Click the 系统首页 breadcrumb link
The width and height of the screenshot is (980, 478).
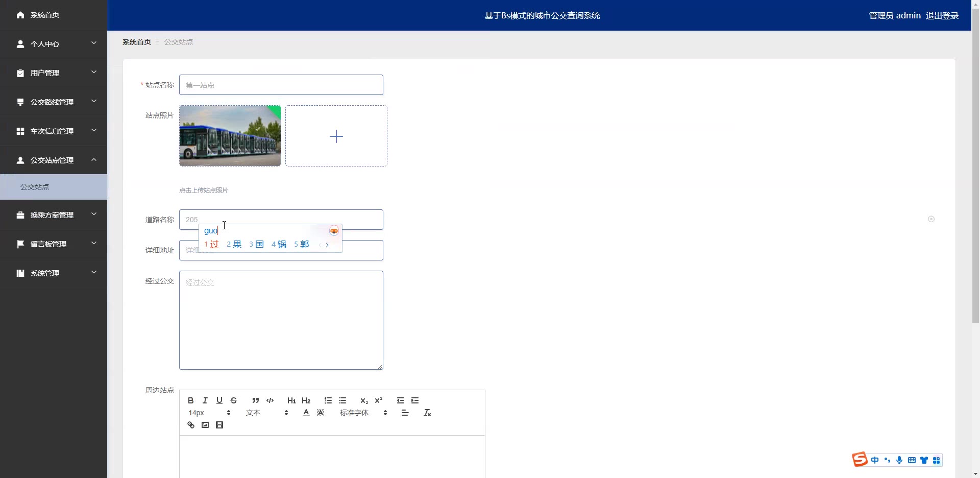click(x=136, y=42)
